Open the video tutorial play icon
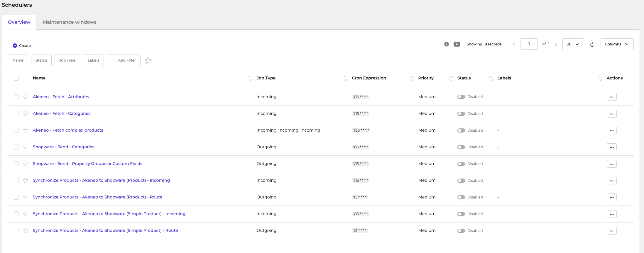The width and height of the screenshot is (644, 253). (x=457, y=44)
